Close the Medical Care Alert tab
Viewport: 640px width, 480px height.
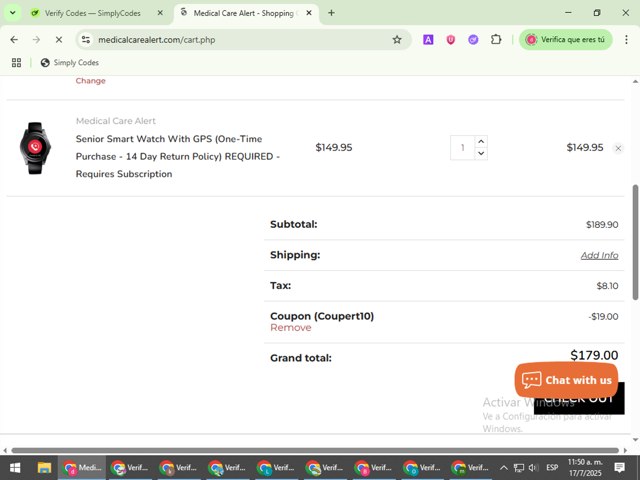coord(309,13)
